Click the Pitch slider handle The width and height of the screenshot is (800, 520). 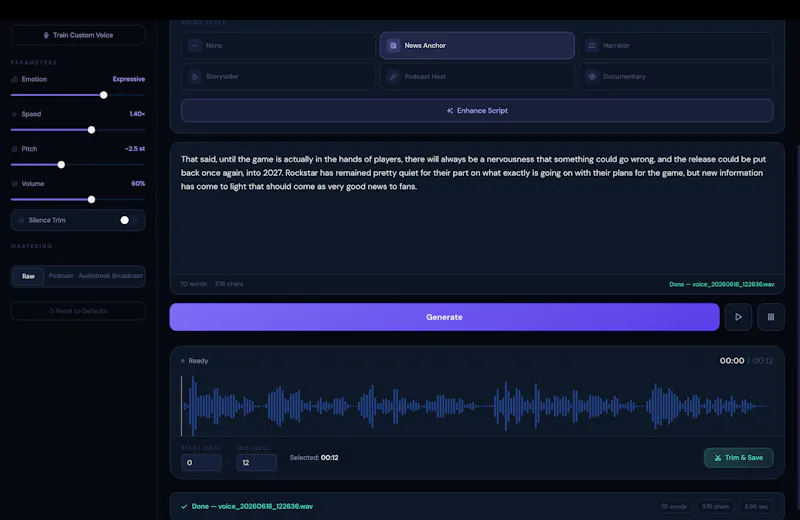coord(61,164)
